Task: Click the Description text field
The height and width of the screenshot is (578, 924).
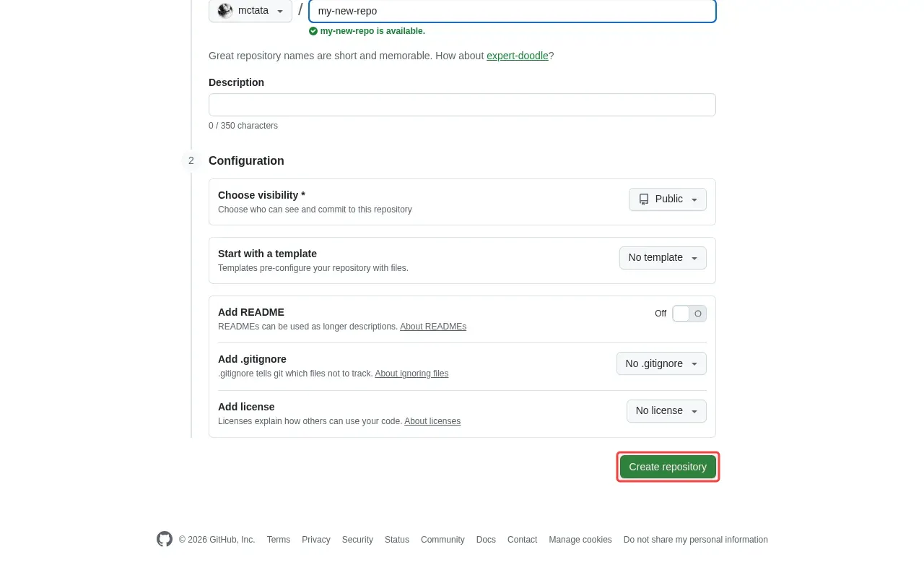Action: (462, 104)
